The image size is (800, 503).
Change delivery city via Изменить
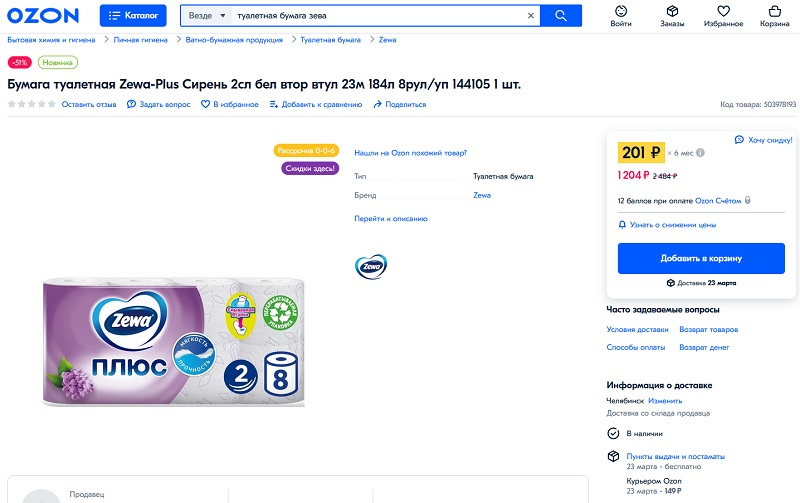click(x=665, y=400)
